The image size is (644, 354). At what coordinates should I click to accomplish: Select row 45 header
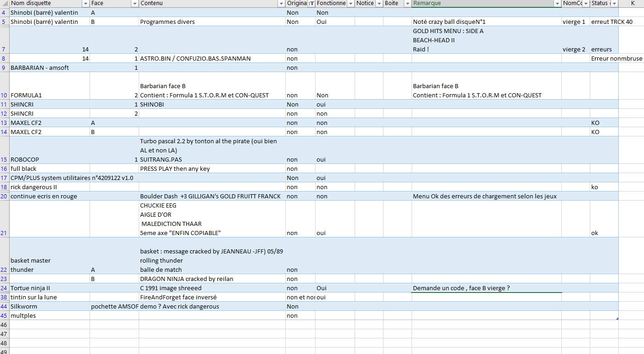[x=4, y=315]
